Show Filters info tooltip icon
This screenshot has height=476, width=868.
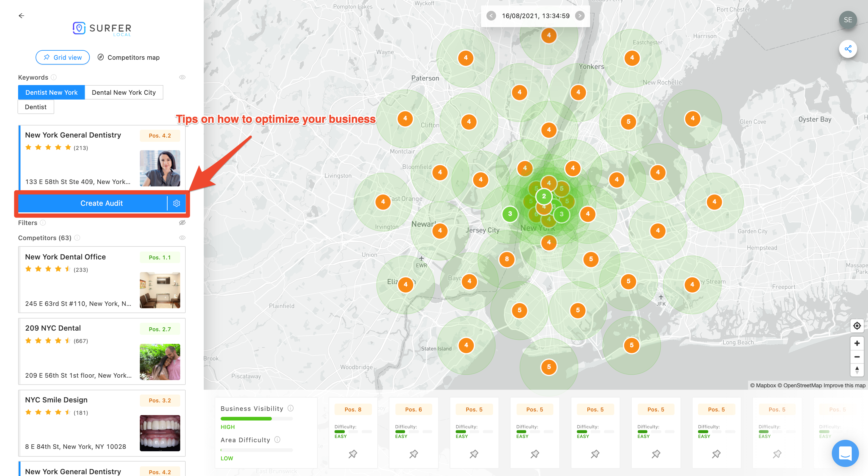pos(43,223)
